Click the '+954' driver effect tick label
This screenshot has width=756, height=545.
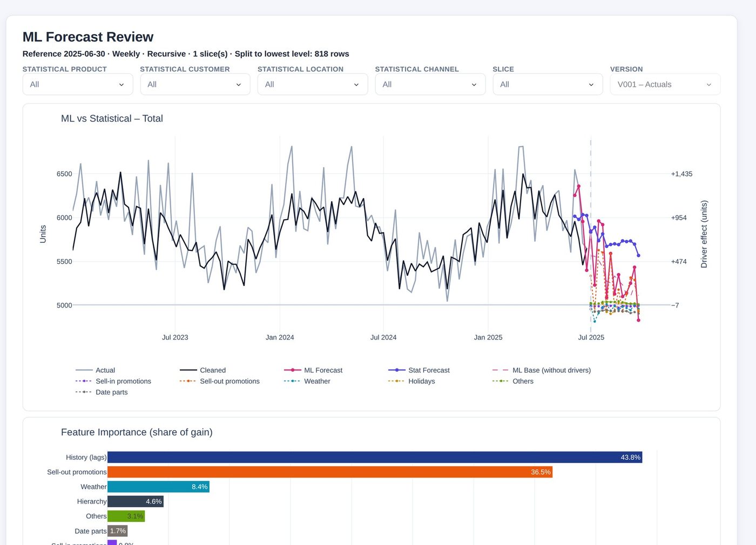point(679,218)
